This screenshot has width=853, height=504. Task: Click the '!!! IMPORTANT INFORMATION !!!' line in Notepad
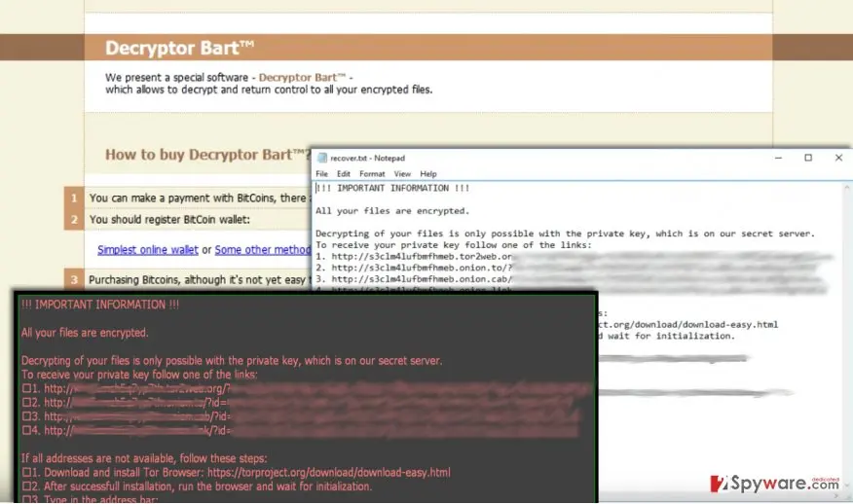pyautogui.click(x=392, y=188)
